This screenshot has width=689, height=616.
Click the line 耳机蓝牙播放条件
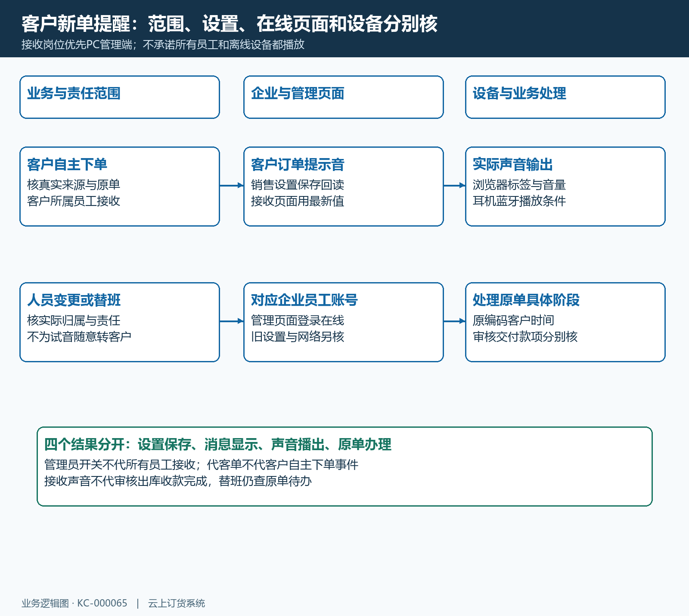click(x=519, y=201)
